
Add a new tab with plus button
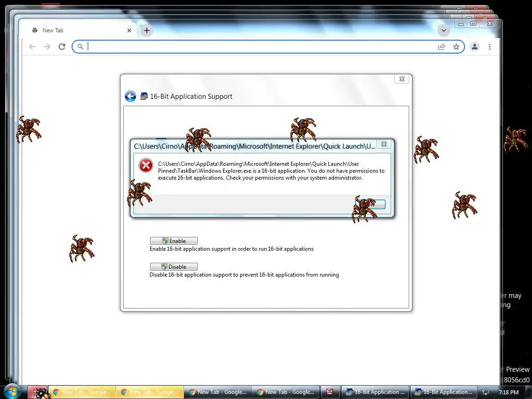(x=146, y=30)
